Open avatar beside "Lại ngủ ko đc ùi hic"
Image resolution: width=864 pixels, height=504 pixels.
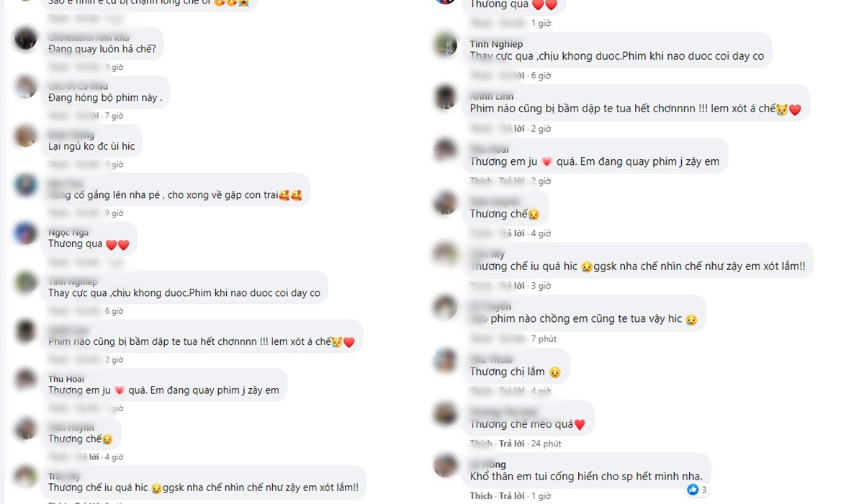(25, 135)
